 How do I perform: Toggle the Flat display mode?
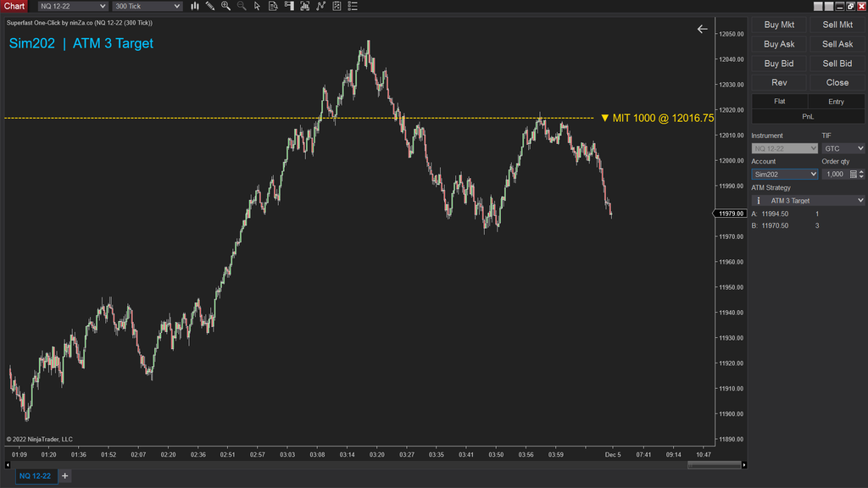point(779,101)
